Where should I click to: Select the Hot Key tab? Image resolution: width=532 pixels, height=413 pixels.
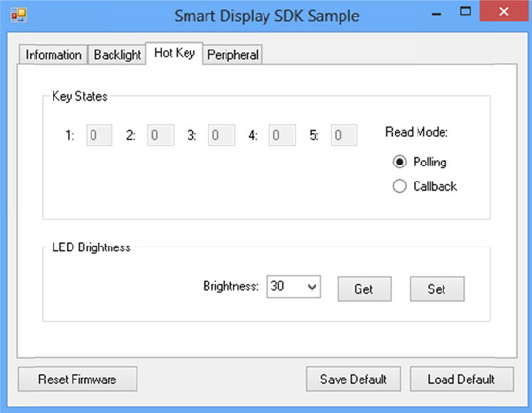[x=174, y=53]
